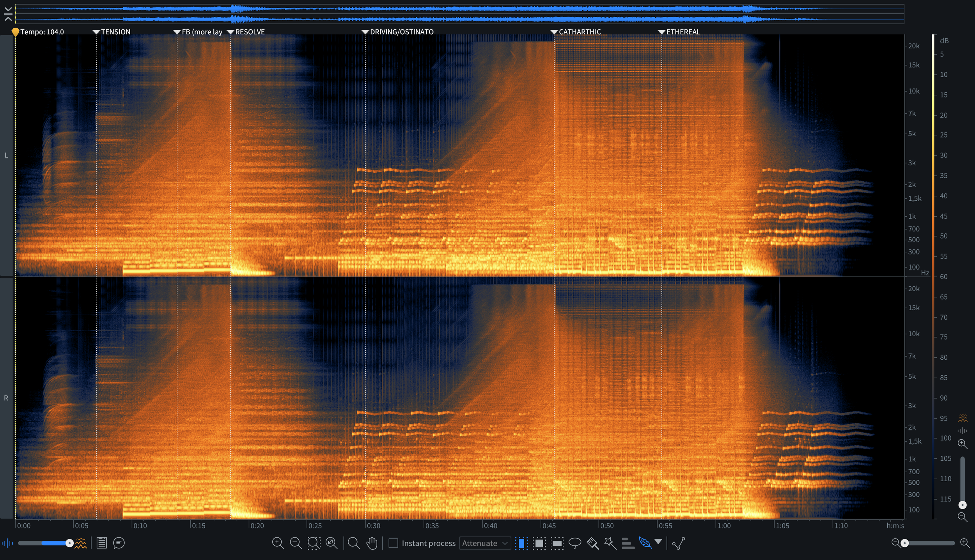Click the CATHARTHIC marker label
The image size is (975, 560).
[580, 32]
